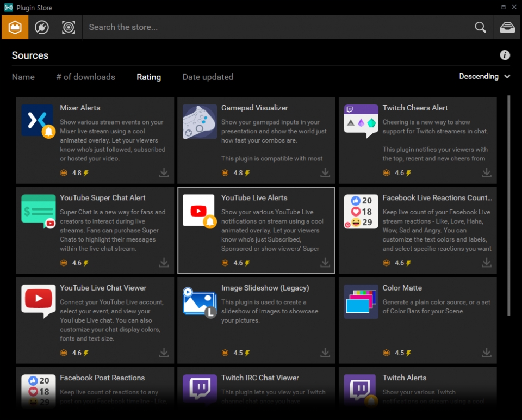Viewport: 522px width, 420px height.
Task: Download the Color Matte plugin
Action: (487, 353)
